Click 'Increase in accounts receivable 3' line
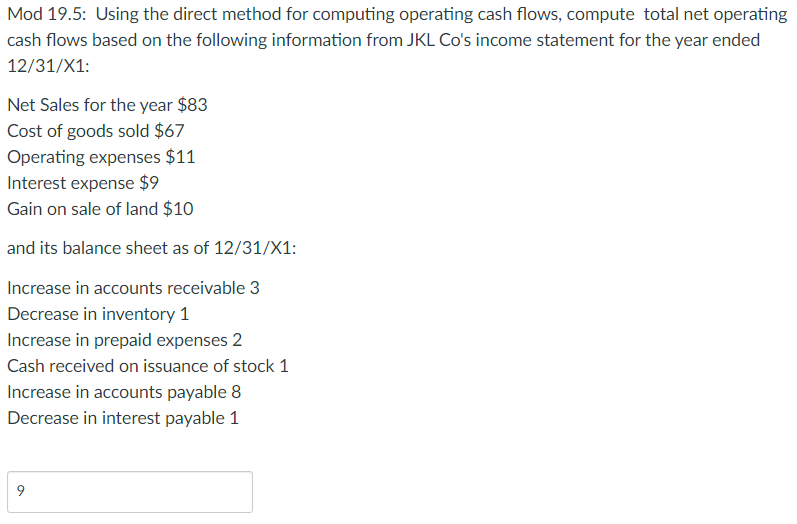 [133, 288]
